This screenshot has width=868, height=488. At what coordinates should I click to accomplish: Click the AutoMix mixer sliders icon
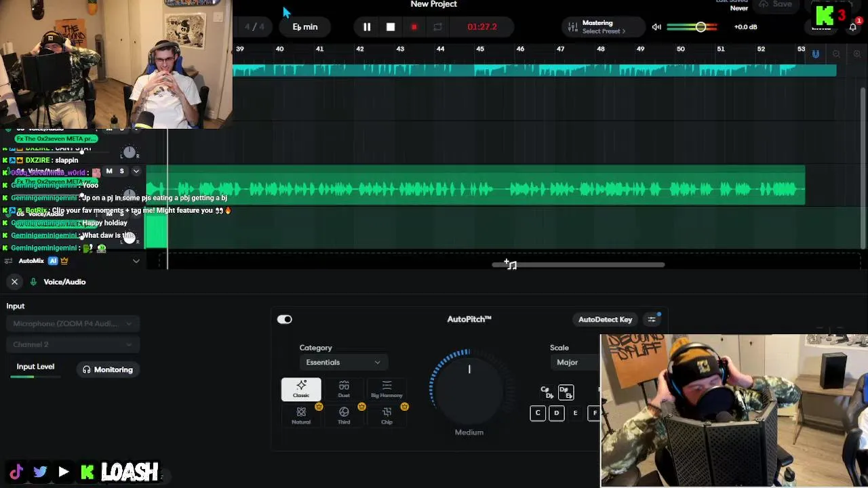pyautogui.click(x=8, y=261)
